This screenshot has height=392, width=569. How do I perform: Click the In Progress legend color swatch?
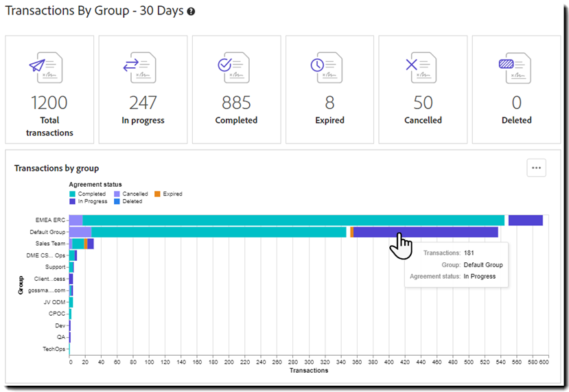[x=73, y=202]
